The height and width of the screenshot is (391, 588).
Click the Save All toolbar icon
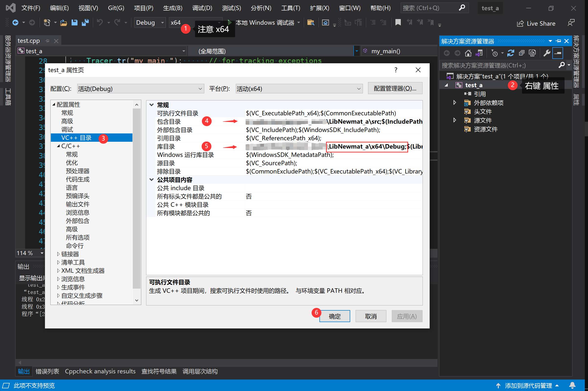(85, 23)
